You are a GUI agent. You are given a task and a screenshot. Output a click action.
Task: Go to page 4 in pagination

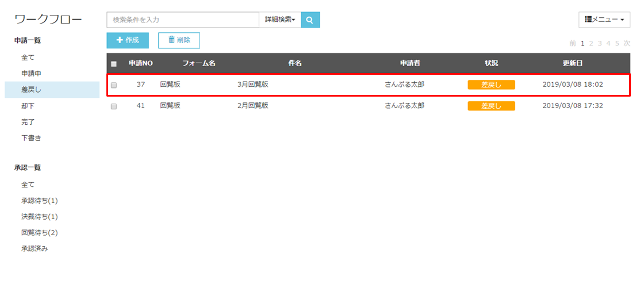click(x=608, y=43)
